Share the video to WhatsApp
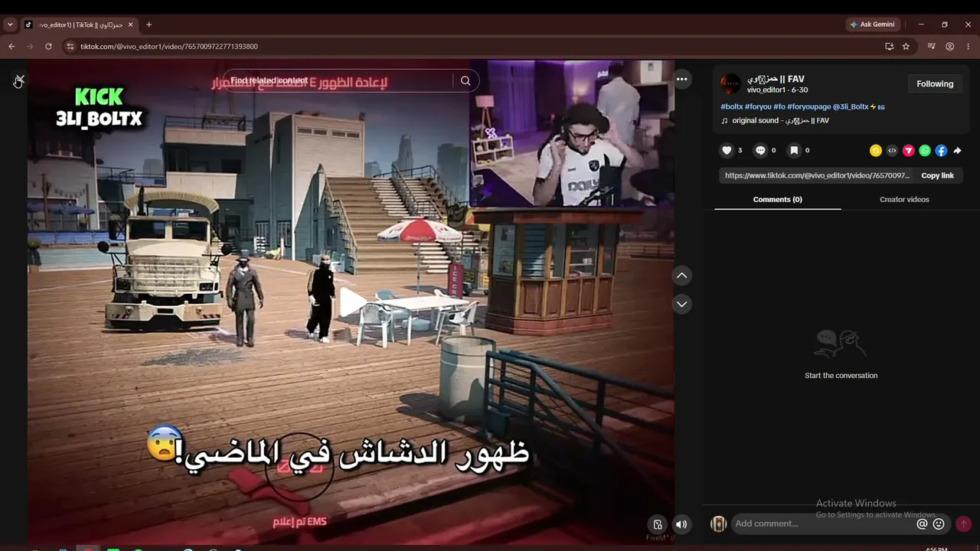This screenshot has height=551, width=980. pyautogui.click(x=925, y=151)
